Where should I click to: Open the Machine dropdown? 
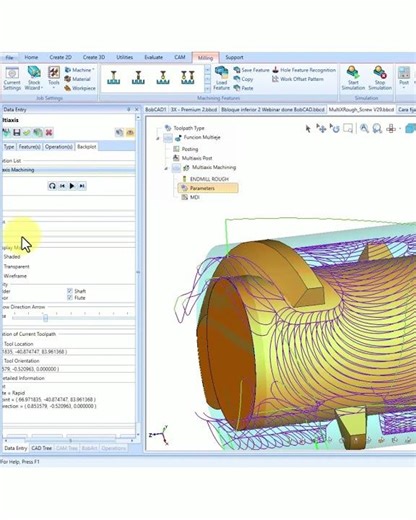(79, 70)
